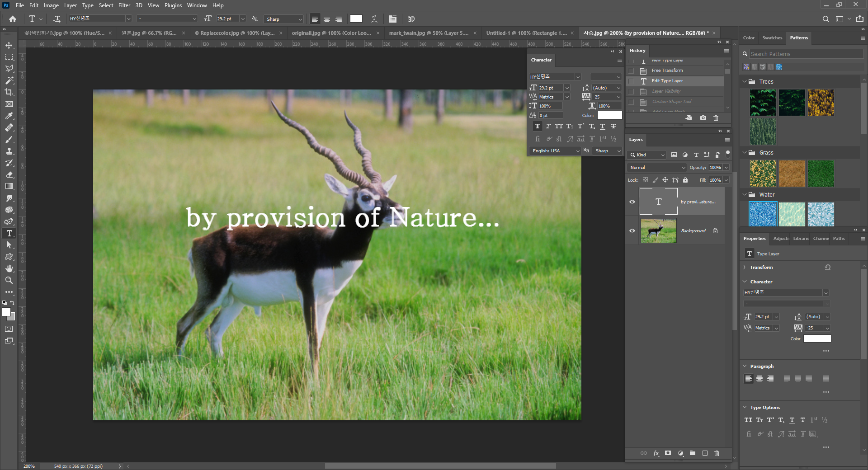Switch to the Swatches tab
This screenshot has width=868, height=470.
772,38
